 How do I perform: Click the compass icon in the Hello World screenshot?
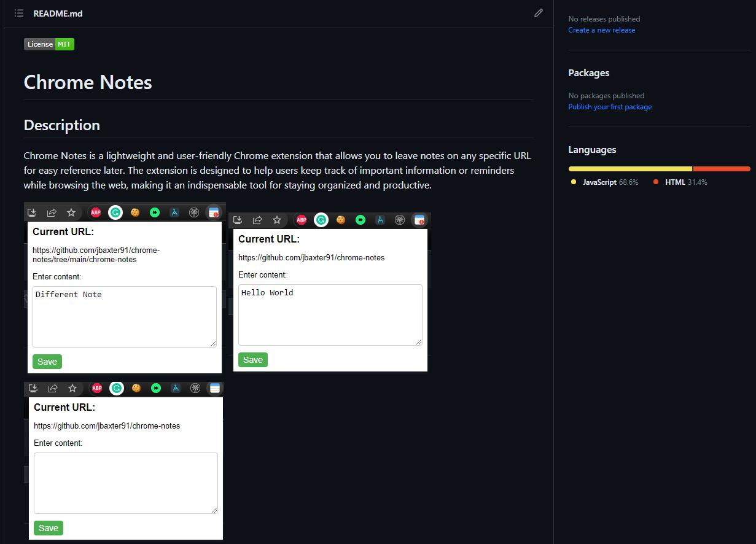(380, 220)
